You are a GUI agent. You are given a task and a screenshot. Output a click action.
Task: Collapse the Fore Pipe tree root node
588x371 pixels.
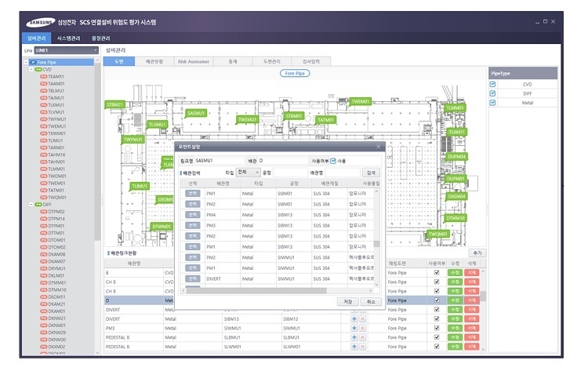click(x=26, y=62)
